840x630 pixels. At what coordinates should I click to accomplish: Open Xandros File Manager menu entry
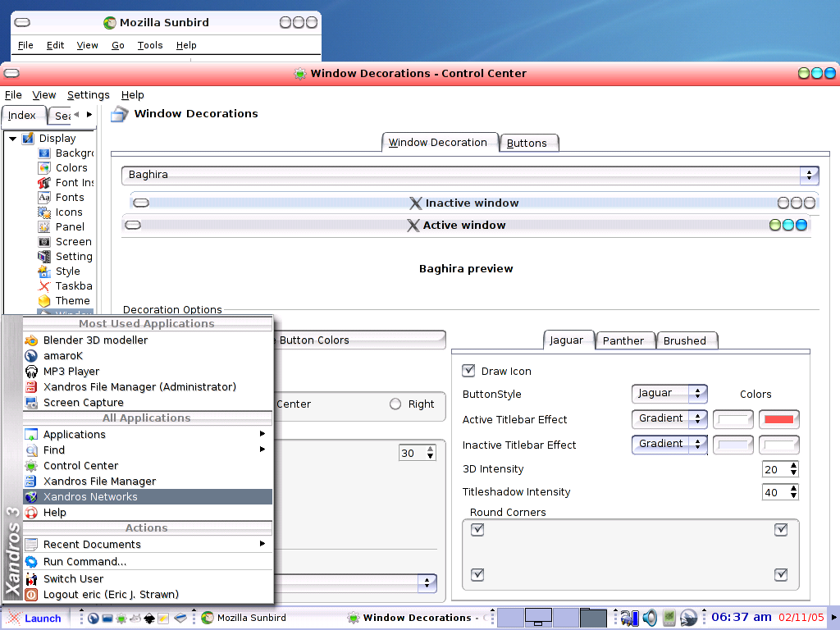pyautogui.click(x=148, y=481)
